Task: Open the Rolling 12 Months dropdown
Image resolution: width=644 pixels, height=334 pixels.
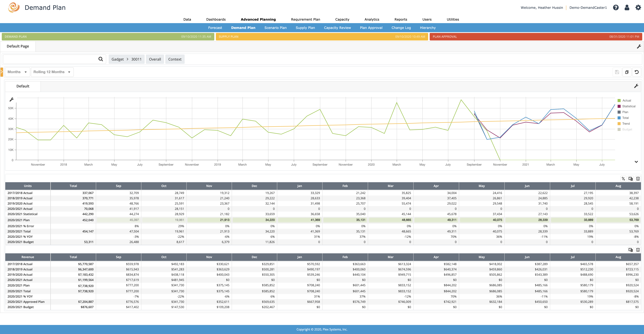Action: pyautogui.click(x=52, y=72)
